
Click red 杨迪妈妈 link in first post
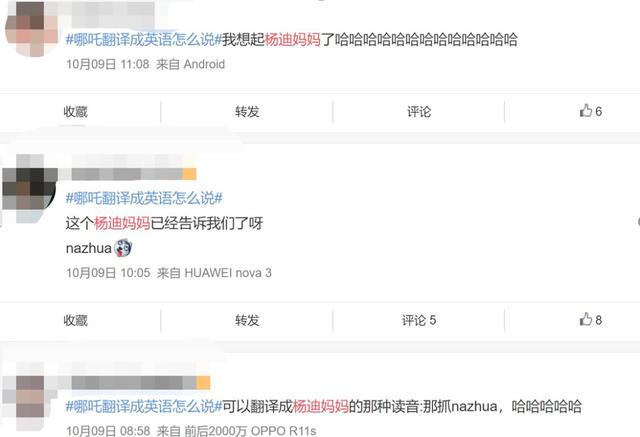pyautogui.click(x=293, y=40)
